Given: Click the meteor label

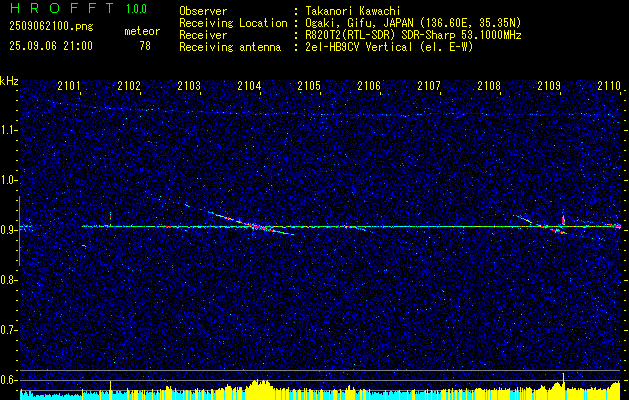Looking at the screenshot, I should point(142,31).
